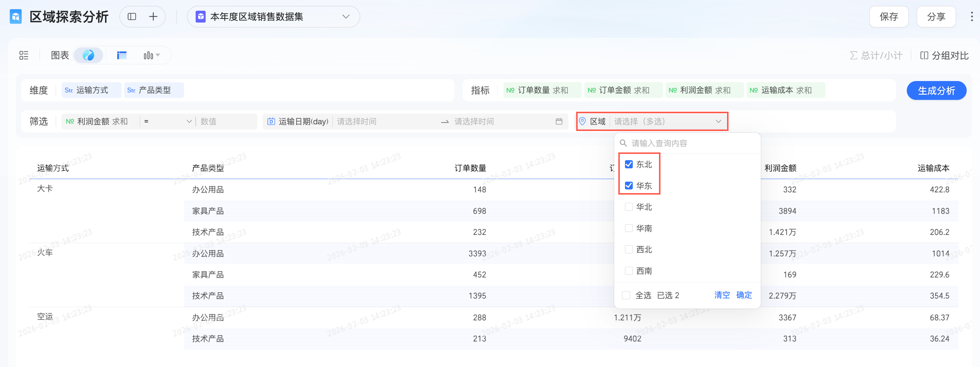Select the 空运 transport row cell
980x367 pixels.
coord(45,317)
